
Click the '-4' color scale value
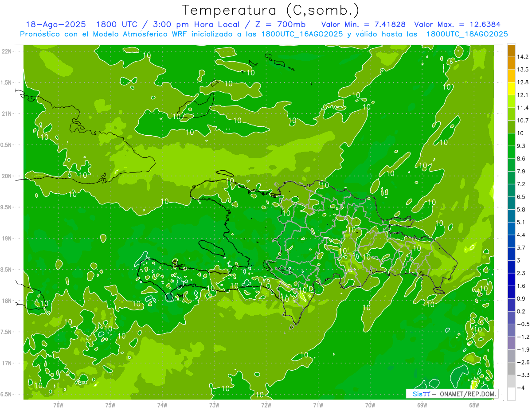point(521,388)
